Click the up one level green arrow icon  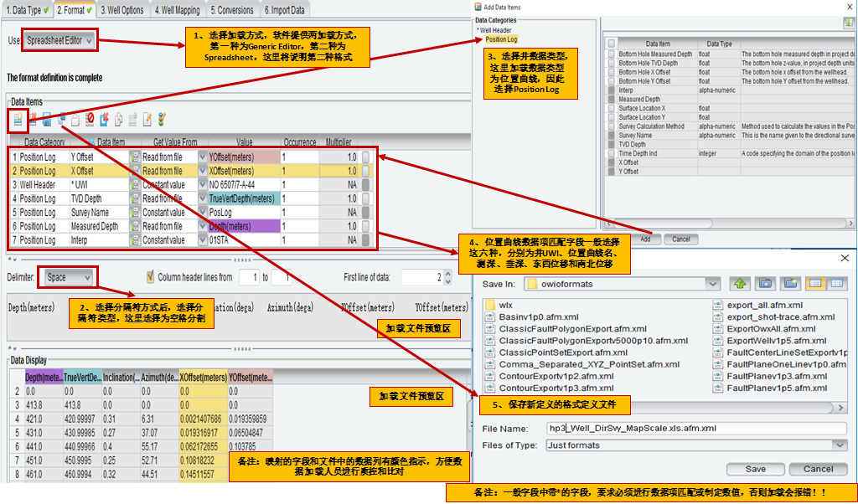tap(741, 284)
